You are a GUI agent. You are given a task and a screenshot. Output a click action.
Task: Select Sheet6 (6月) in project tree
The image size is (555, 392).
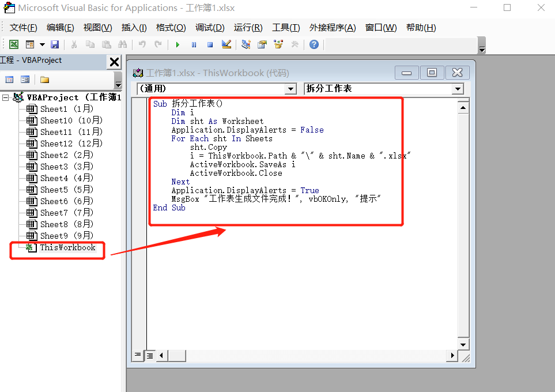60,201
